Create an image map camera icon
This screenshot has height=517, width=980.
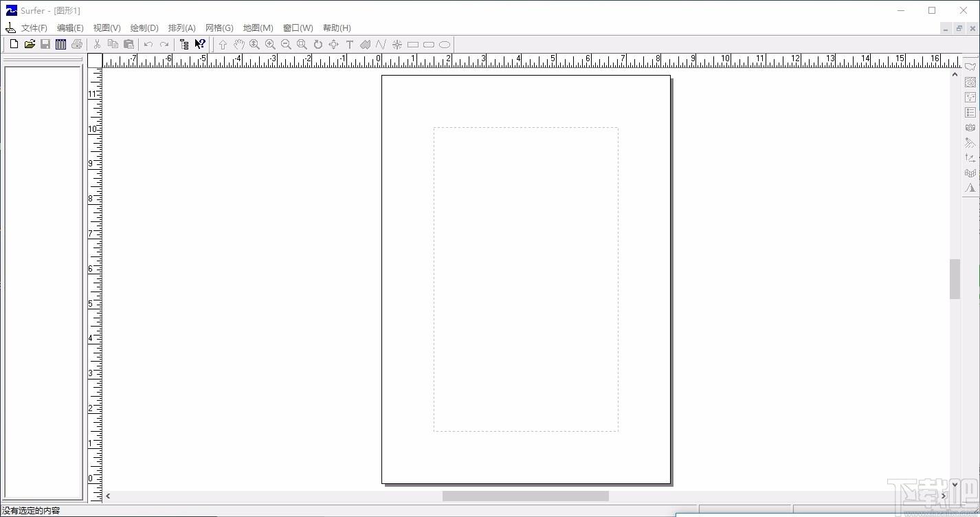[x=970, y=127]
